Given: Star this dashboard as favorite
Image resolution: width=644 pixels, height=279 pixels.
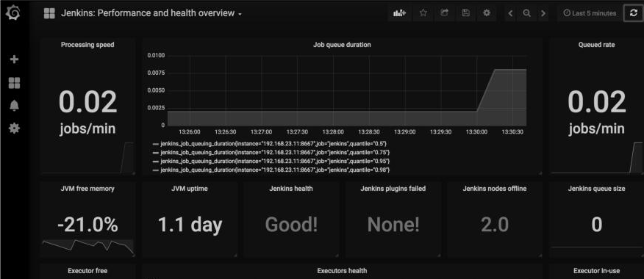Looking at the screenshot, I should (x=423, y=13).
